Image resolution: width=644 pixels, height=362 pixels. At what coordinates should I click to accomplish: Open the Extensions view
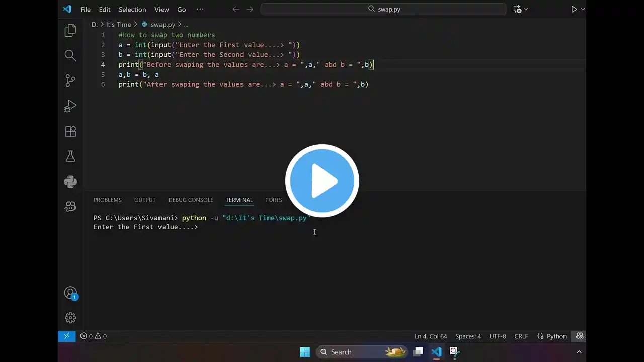[x=70, y=131]
